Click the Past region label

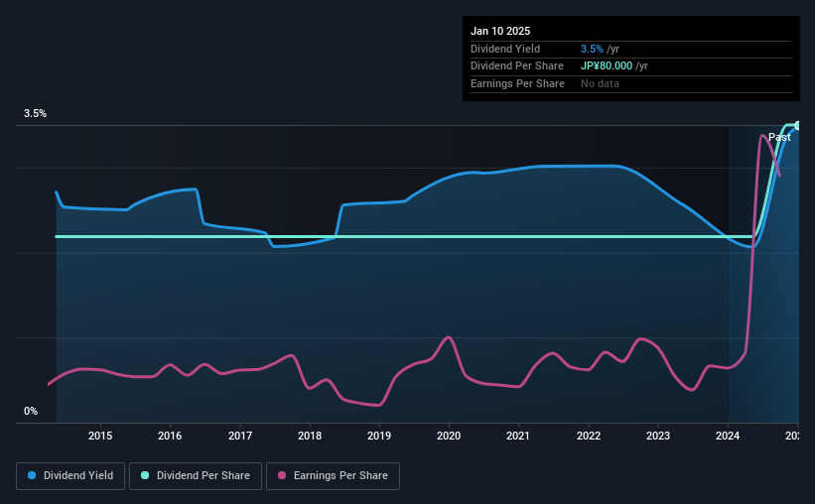point(779,137)
